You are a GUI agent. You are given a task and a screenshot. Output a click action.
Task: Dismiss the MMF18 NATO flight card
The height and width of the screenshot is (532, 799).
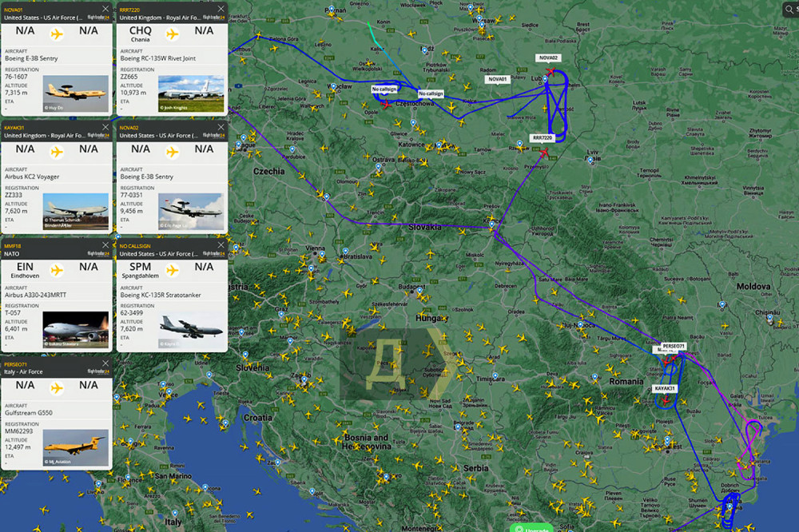coord(106,246)
